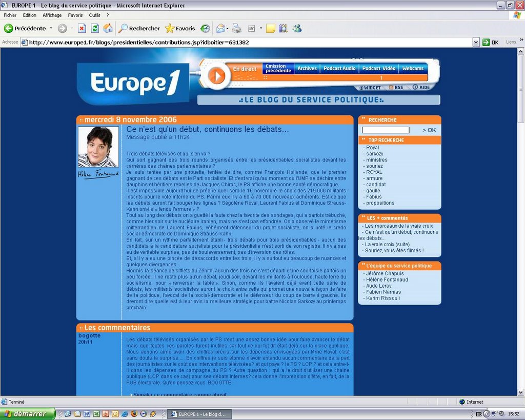Open the ? help menu
Viewport: 525px width, 420px height.
click(108, 15)
